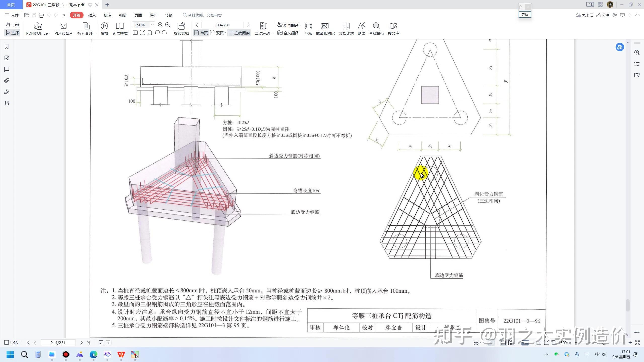Enable 双页 double page view
This screenshot has width=644, height=362.
coord(218,33)
